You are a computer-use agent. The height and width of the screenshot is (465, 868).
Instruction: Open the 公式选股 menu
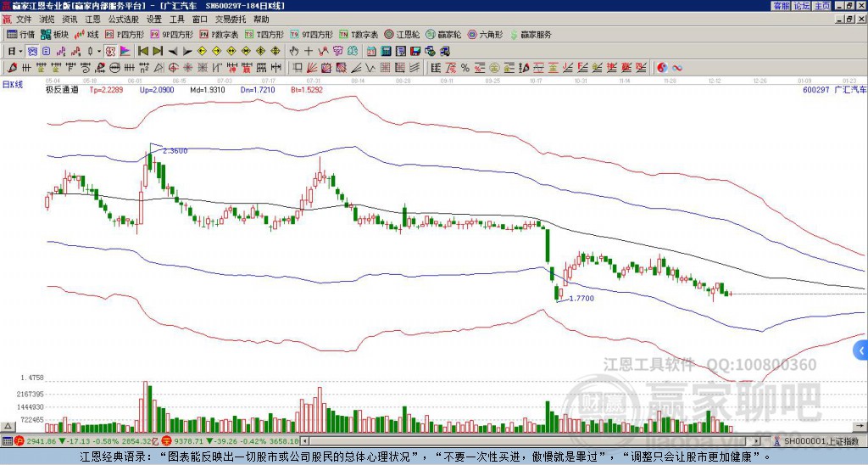(x=124, y=20)
